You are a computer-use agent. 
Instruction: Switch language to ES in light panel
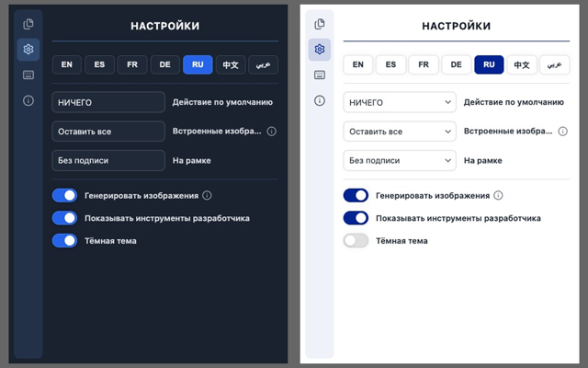pyautogui.click(x=390, y=64)
